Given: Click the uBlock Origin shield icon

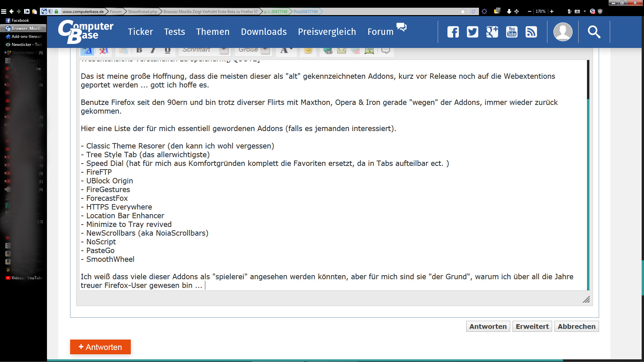Looking at the screenshot, I should coord(600,11).
